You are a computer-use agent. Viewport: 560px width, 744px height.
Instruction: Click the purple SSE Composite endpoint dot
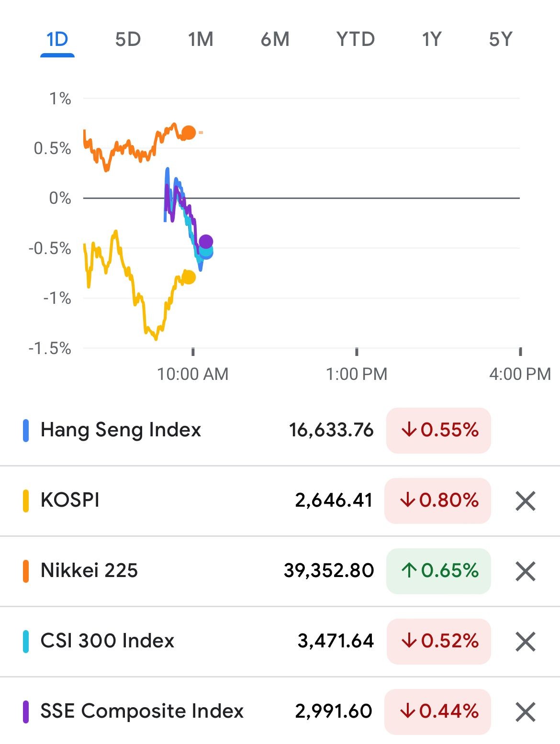pos(206,242)
